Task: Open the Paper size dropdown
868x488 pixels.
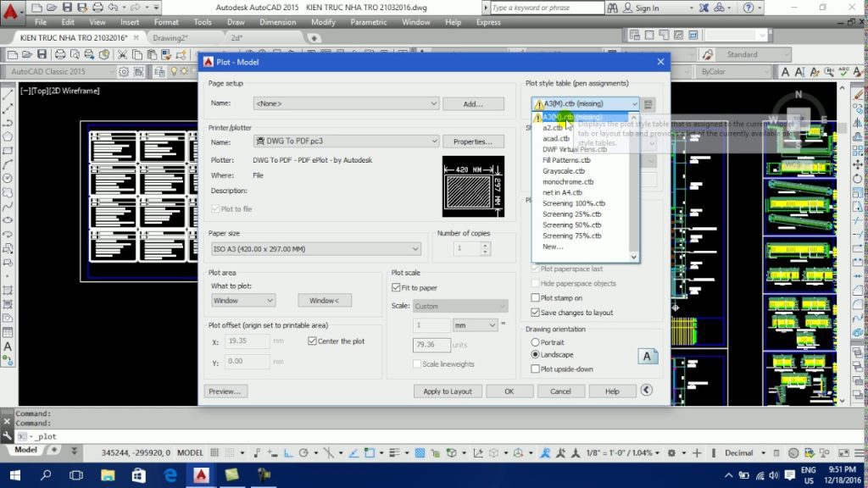Action: [x=315, y=249]
